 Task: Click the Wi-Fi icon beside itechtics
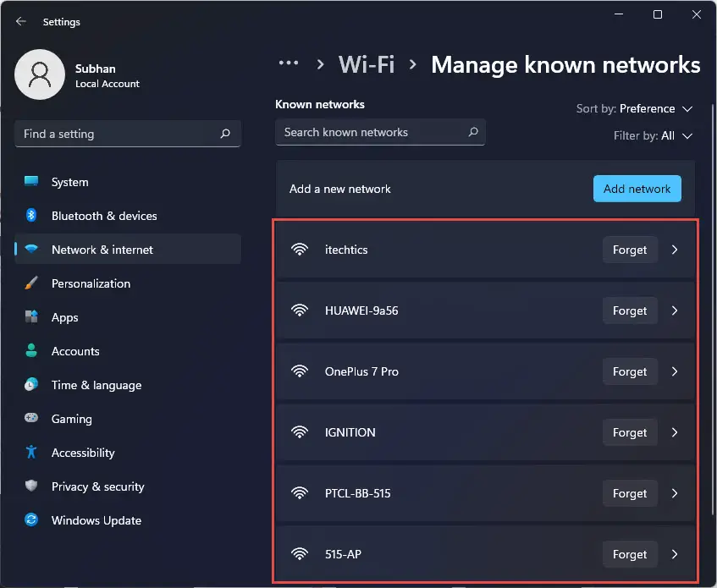pyautogui.click(x=300, y=250)
